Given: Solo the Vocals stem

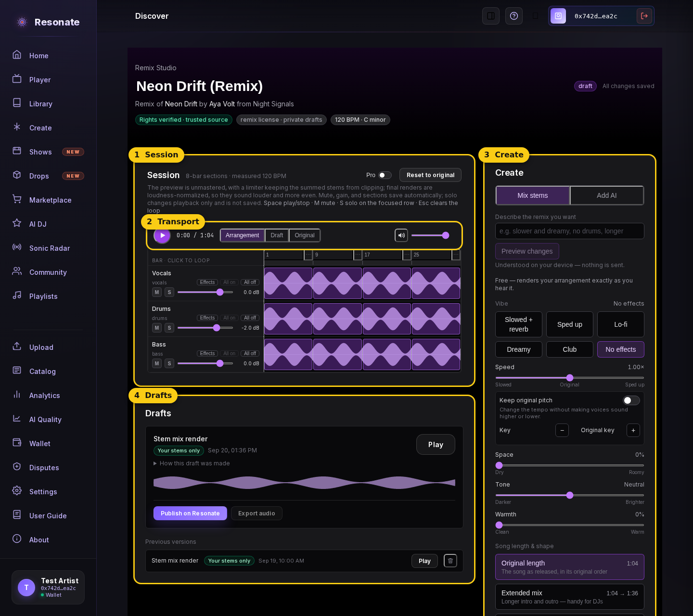Looking at the screenshot, I should tap(169, 292).
